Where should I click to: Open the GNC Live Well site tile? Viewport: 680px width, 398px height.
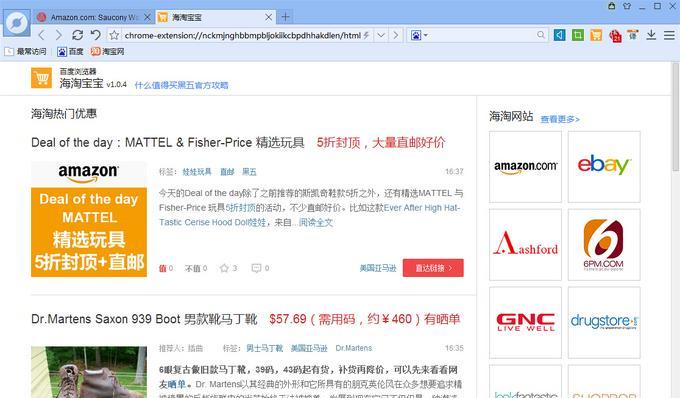(x=525, y=323)
